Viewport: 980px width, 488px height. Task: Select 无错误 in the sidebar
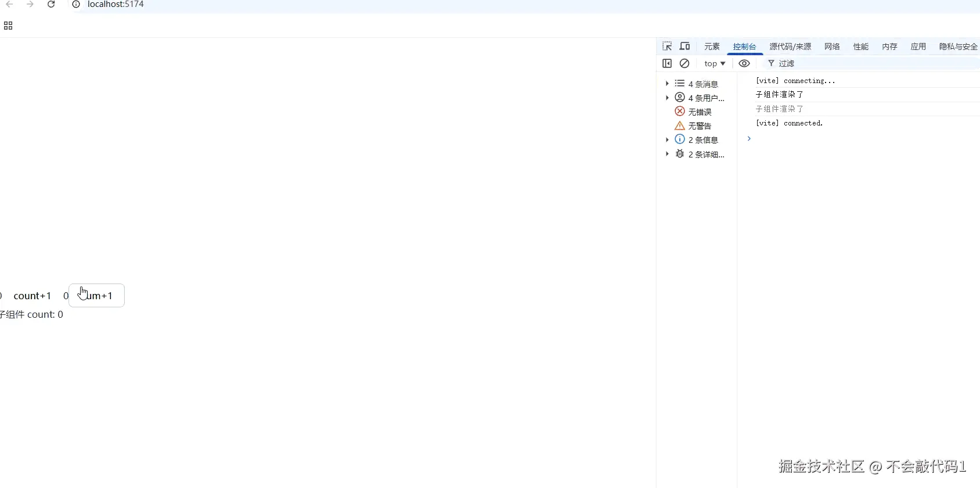(700, 112)
